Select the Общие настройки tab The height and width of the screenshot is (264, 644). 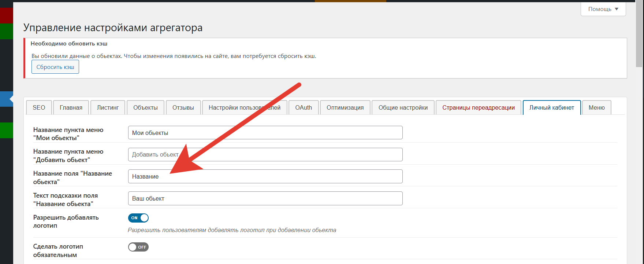(403, 107)
